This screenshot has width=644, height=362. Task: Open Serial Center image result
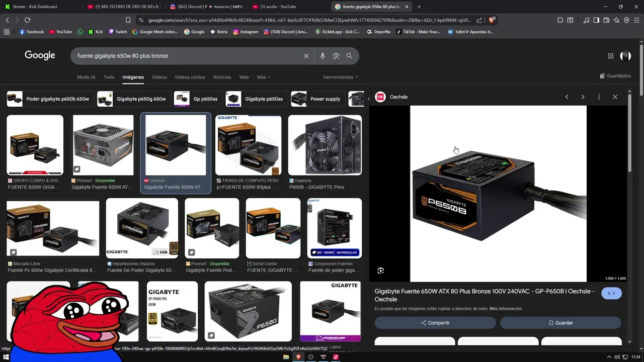[273, 228]
